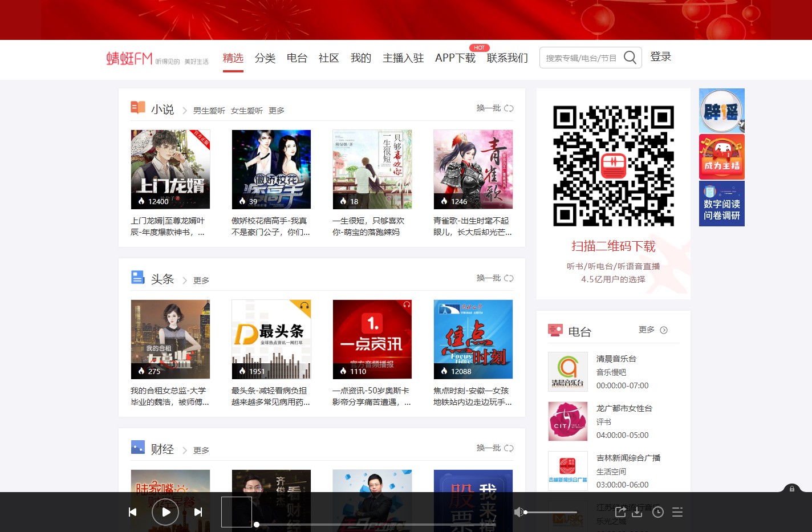Click refresh icon beside 头条 换一批

click(x=509, y=278)
